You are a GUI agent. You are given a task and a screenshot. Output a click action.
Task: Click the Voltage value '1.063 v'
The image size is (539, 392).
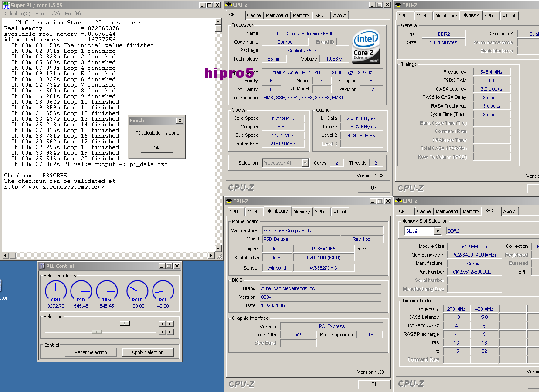[334, 59]
